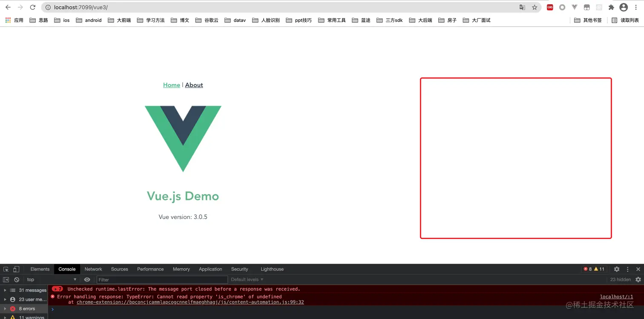Open the android bookmark folder
644x319 pixels.
click(x=89, y=20)
